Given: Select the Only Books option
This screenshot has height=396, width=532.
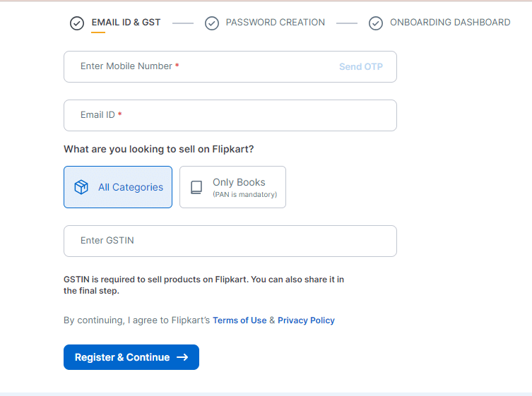Looking at the screenshot, I should coord(232,187).
